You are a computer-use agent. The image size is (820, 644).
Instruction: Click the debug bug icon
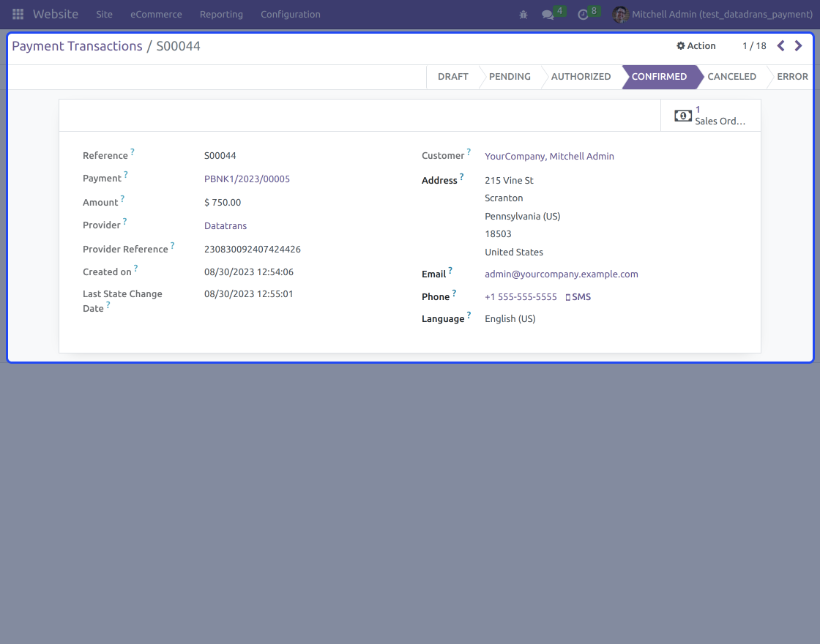pyautogui.click(x=523, y=15)
